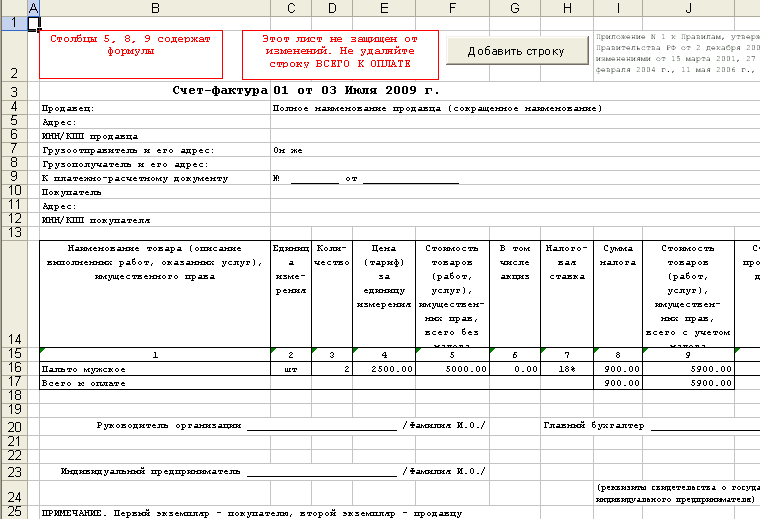
Task: Select column header C
Action: click(x=291, y=8)
